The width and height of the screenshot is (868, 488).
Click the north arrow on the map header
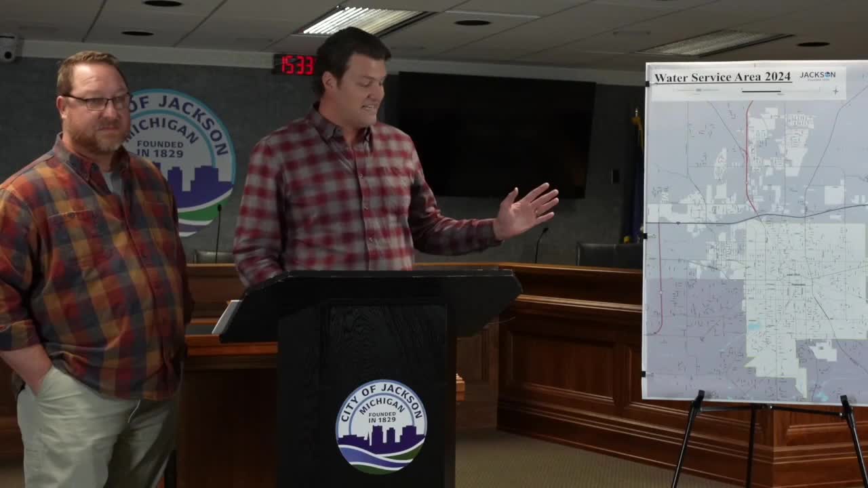point(835,91)
